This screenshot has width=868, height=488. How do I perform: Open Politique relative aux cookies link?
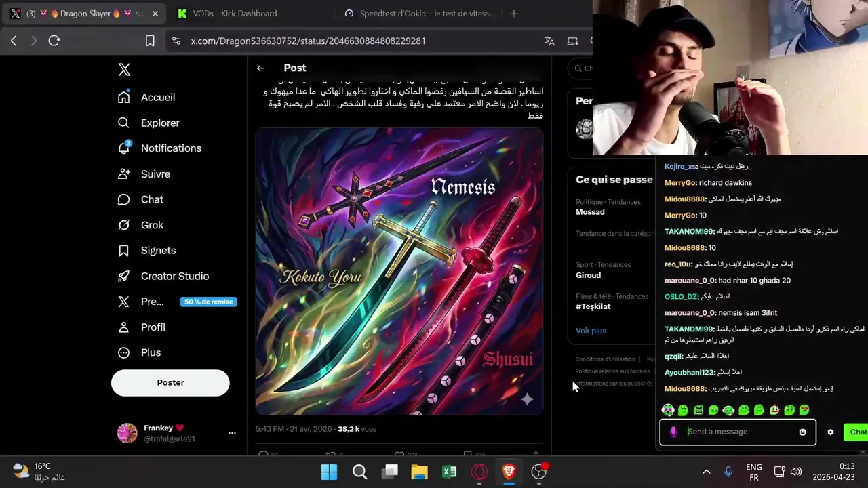(x=613, y=371)
